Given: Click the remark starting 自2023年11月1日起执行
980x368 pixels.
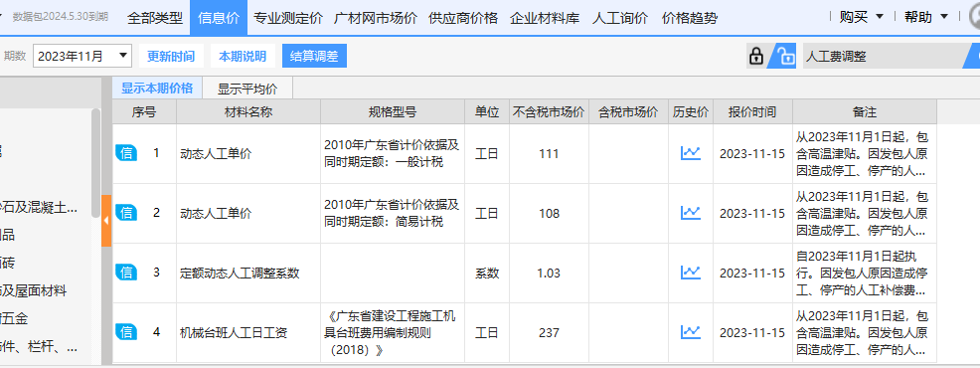Looking at the screenshot, I should pyautogui.click(x=865, y=273).
